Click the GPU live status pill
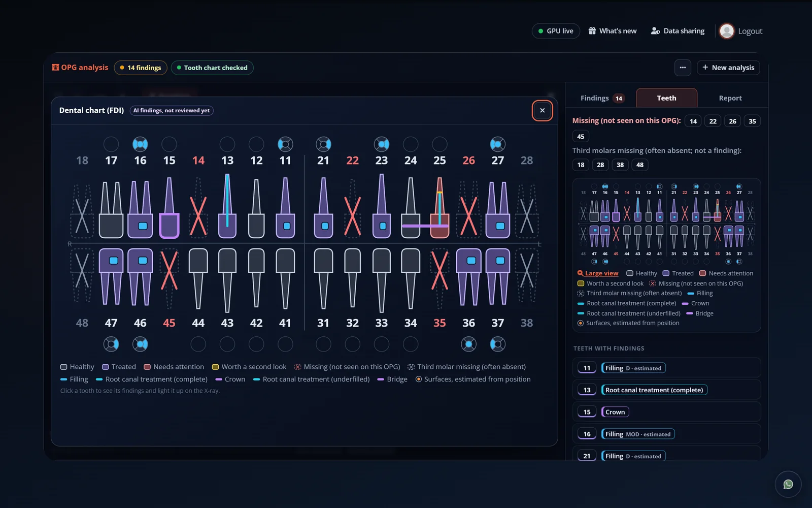 [556, 31]
